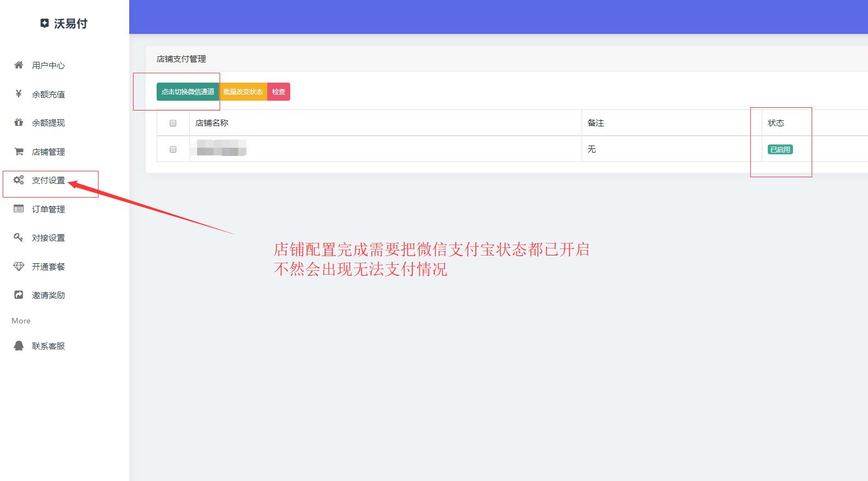Click the 沃易付 logo icon
Viewport: 868px width, 481px height.
(45, 24)
